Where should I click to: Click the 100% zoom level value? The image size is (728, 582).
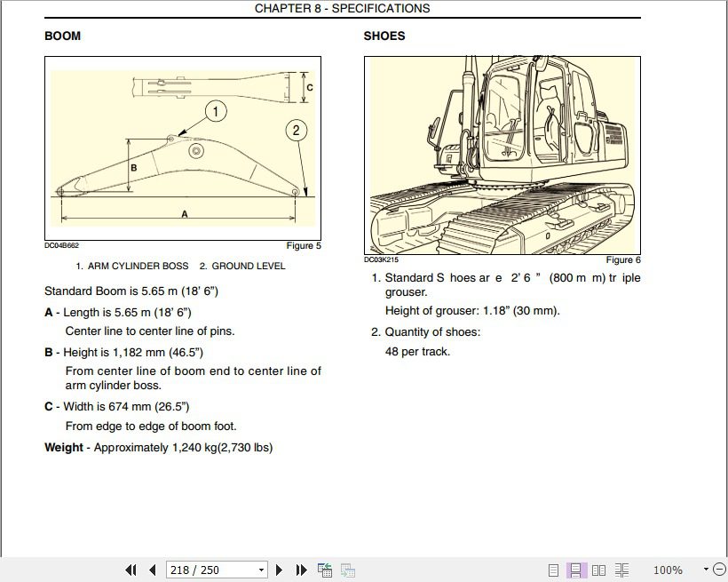pos(668,570)
